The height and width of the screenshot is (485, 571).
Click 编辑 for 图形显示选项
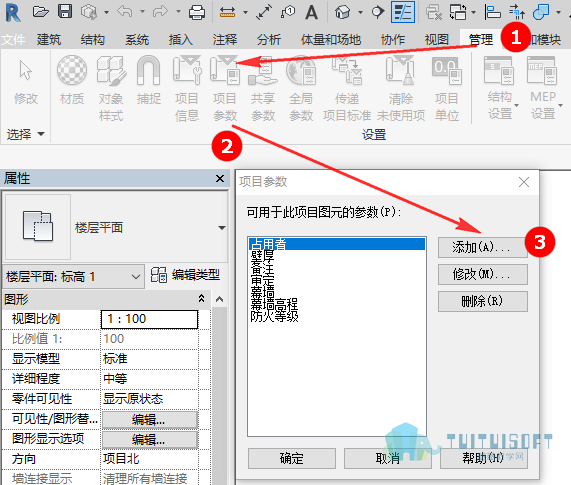click(x=150, y=439)
